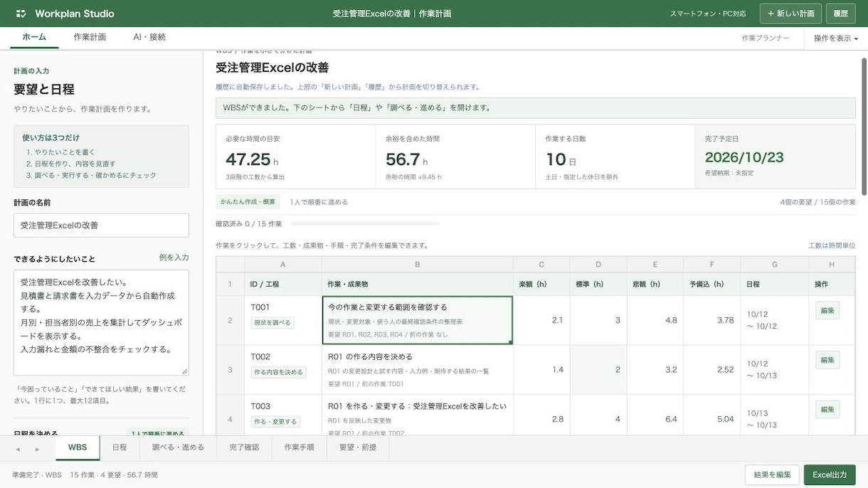Click the 例を入力 link
This screenshot has width=868, height=488.
(x=174, y=258)
